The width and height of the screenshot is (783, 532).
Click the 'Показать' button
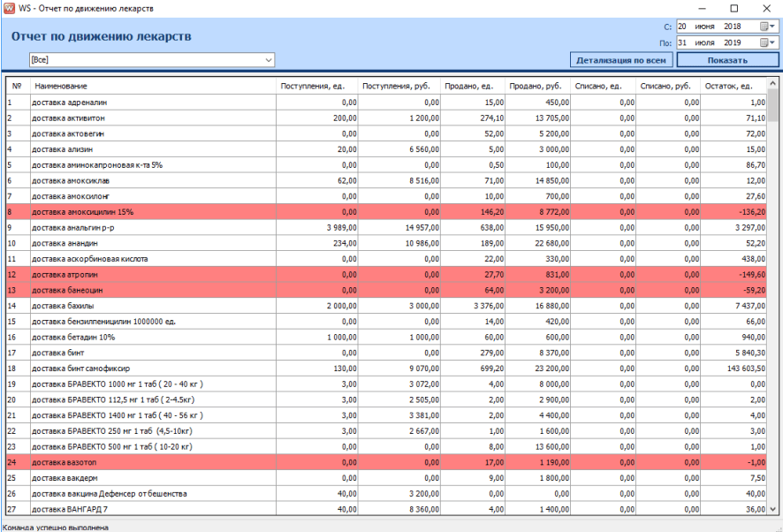(727, 60)
